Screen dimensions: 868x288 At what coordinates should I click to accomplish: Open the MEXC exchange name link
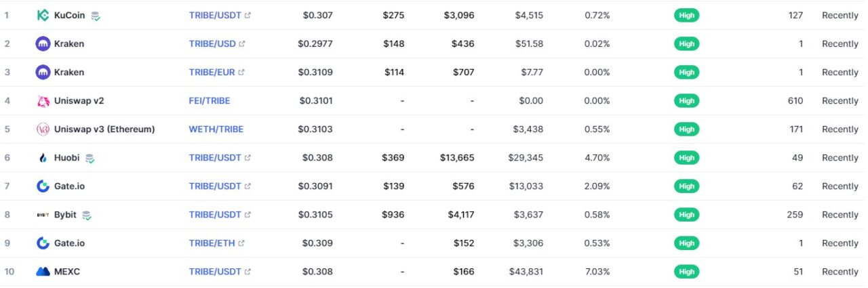tap(67, 271)
